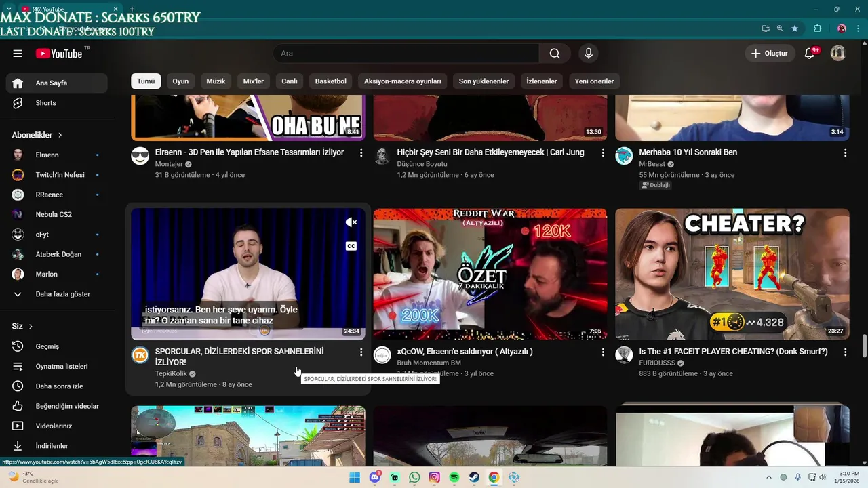Open more options for Carl Jung video
The image size is (868, 488).
pyautogui.click(x=603, y=153)
